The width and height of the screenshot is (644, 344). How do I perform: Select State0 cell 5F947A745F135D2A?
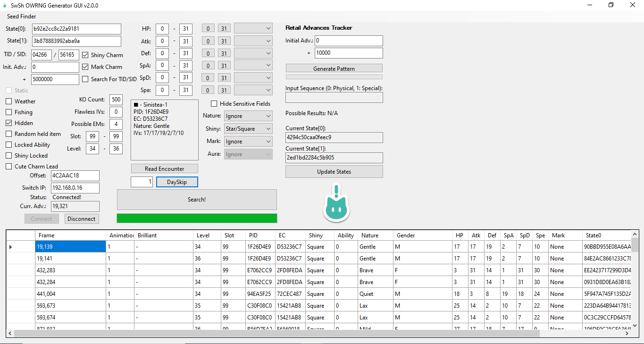click(607, 294)
